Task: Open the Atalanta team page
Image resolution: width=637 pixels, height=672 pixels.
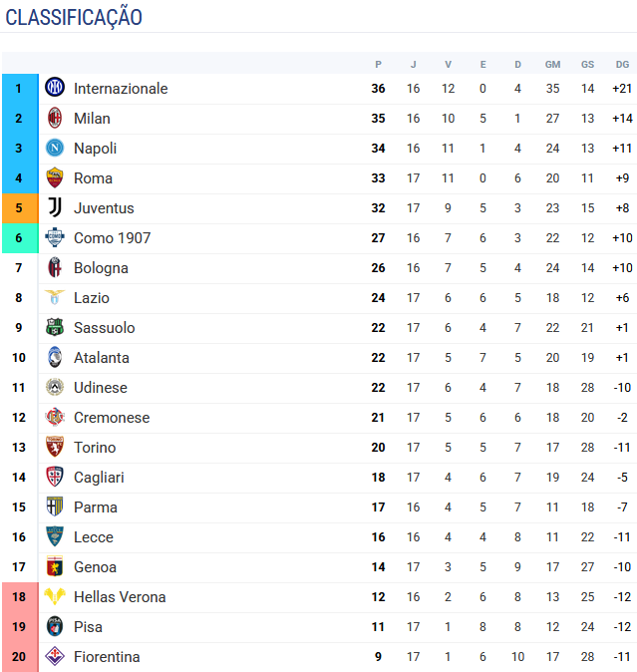Action: (x=102, y=358)
